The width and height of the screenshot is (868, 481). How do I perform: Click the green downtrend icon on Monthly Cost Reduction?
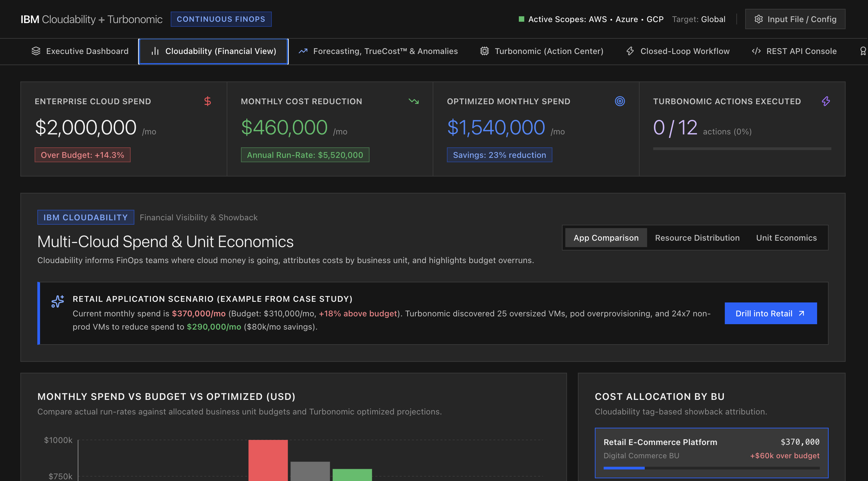coord(414,101)
